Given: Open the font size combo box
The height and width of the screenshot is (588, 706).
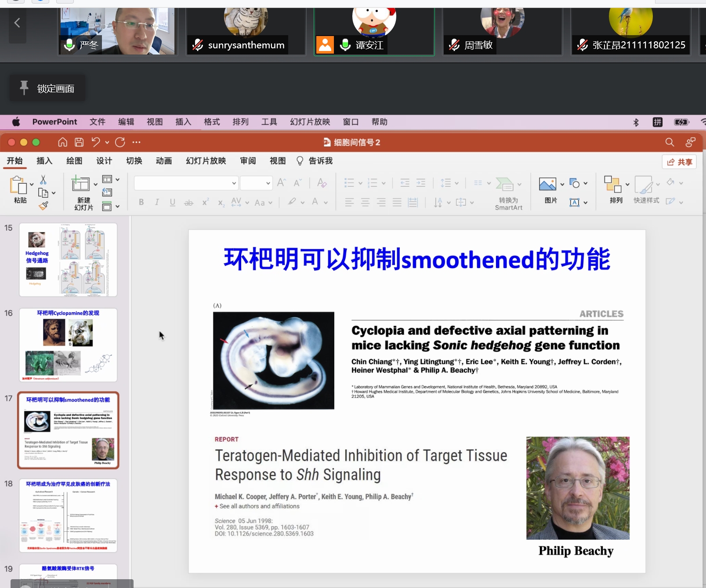Looking at the screenshot, I should [256, 183].
